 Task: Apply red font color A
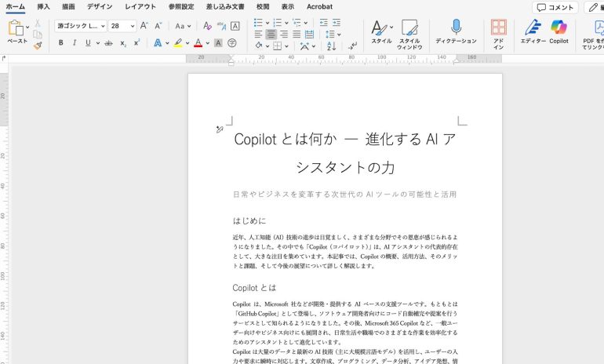click(198, 43)
